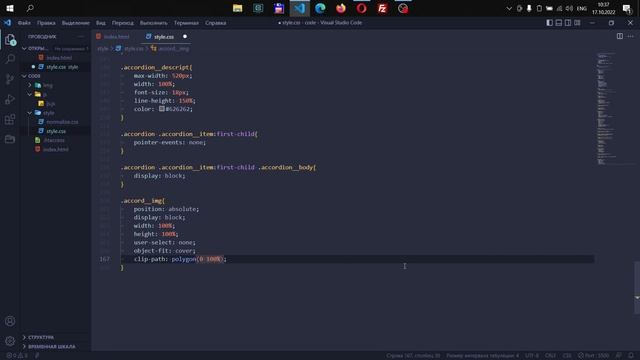Click the vertical editor scrollbar thumb
Screen dimensions: 640x360
pos(637,287)
